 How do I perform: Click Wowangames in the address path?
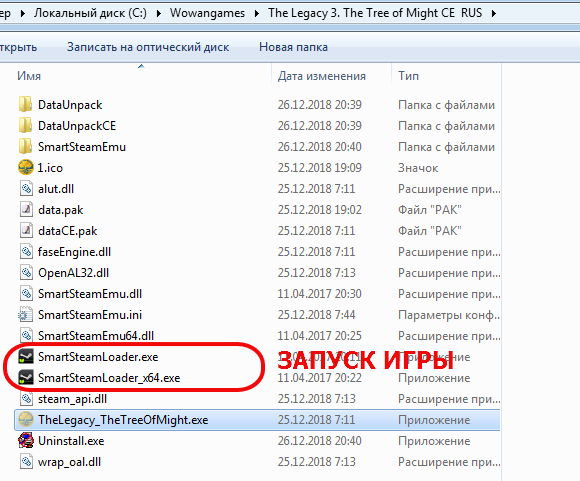(207, 13)
